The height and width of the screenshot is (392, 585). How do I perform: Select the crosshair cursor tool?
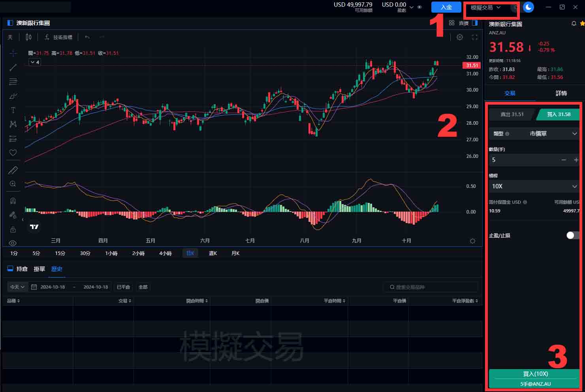pos(13,53)
